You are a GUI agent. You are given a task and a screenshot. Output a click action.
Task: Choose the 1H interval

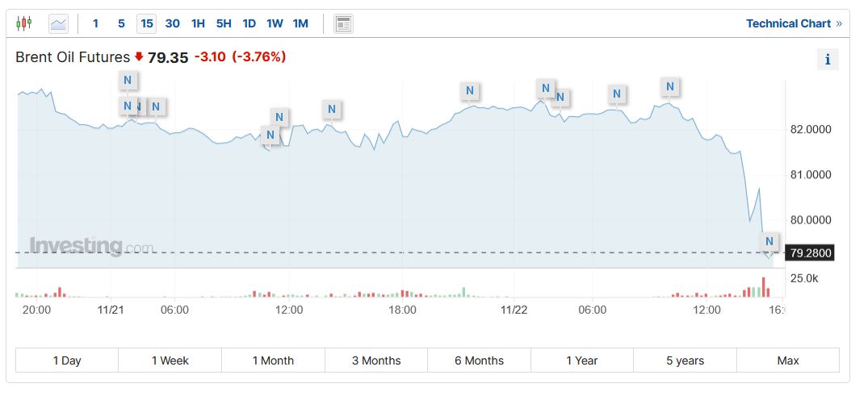(198, 23)
